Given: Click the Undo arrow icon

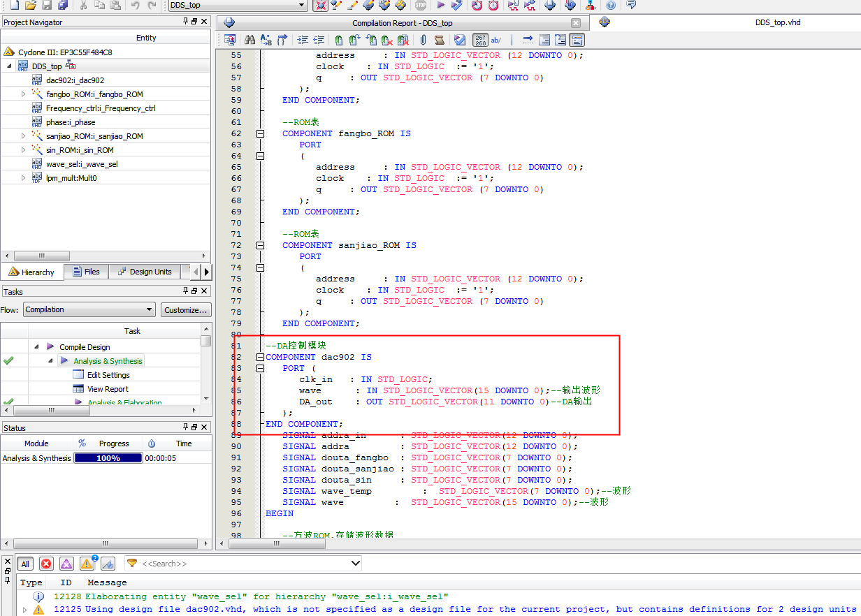Looking at the screenshot, I should 136,5.
